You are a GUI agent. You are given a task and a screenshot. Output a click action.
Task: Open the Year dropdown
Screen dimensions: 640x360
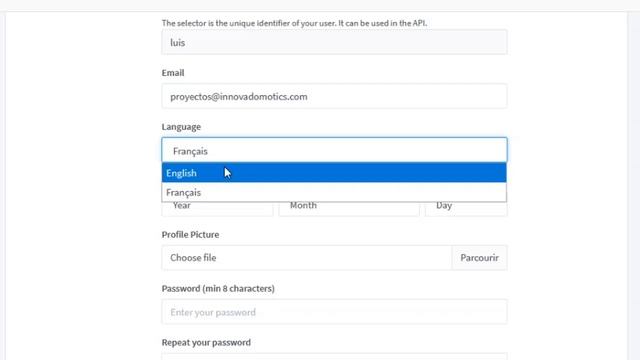tap(217, 208)
